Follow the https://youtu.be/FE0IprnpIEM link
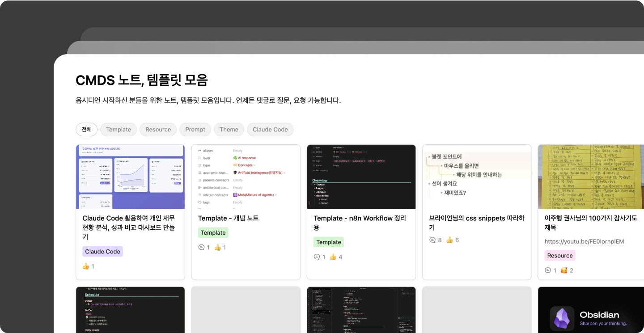Image resolution: width=644 pixels, height=333 pixels. click(x=584, y=242)
